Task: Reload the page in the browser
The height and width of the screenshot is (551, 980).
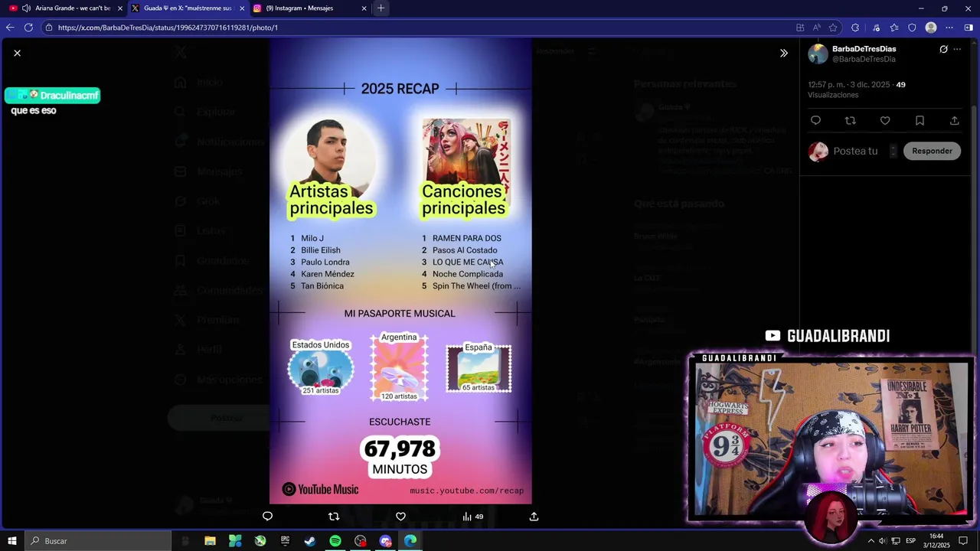Action: pos(28,28)
